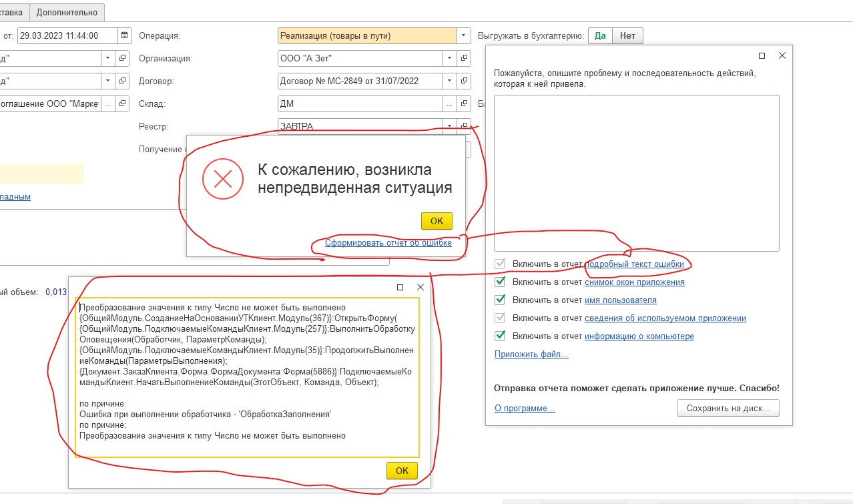Click into the problem description text area

pos(636,173)
